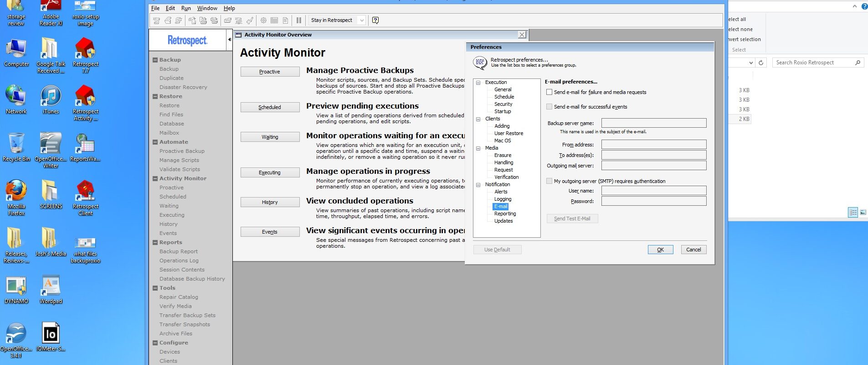
Task: Open the iTunes desktop icon
Action: [51, 99]
